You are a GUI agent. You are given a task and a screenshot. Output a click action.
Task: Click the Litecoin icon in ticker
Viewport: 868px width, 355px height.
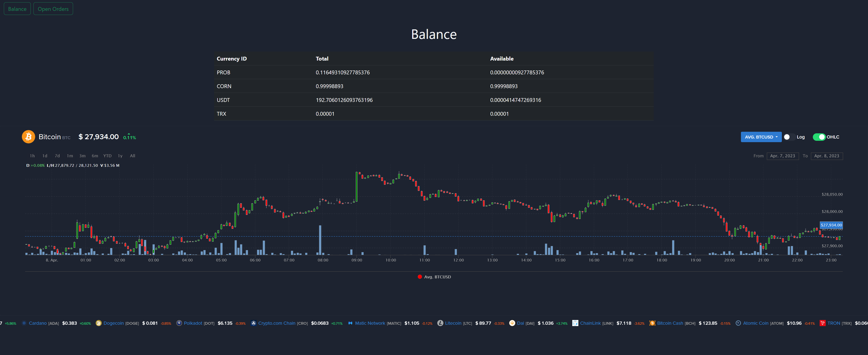pyautogui.click(x=440, y=323)
